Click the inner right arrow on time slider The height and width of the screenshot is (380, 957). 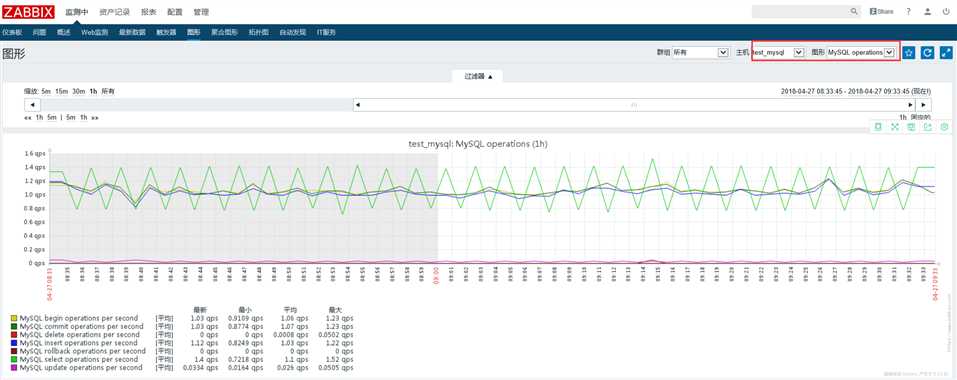(x=911, y=105)
